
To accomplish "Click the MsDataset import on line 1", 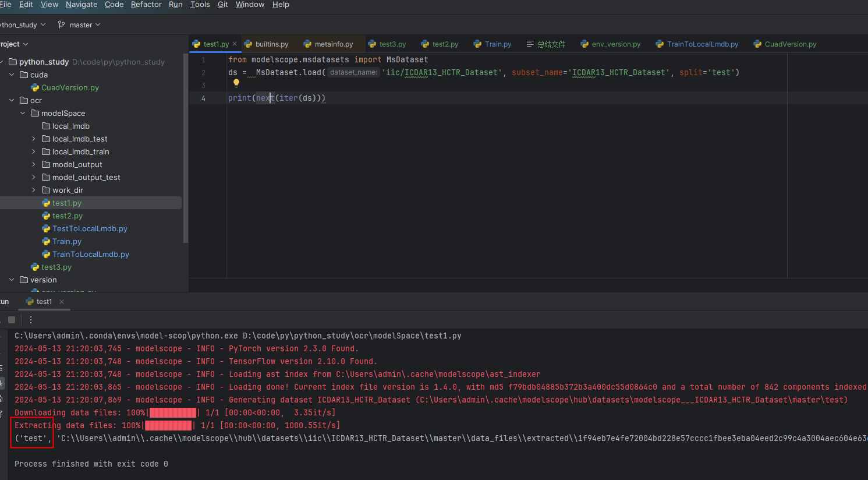I will point(407,59).
